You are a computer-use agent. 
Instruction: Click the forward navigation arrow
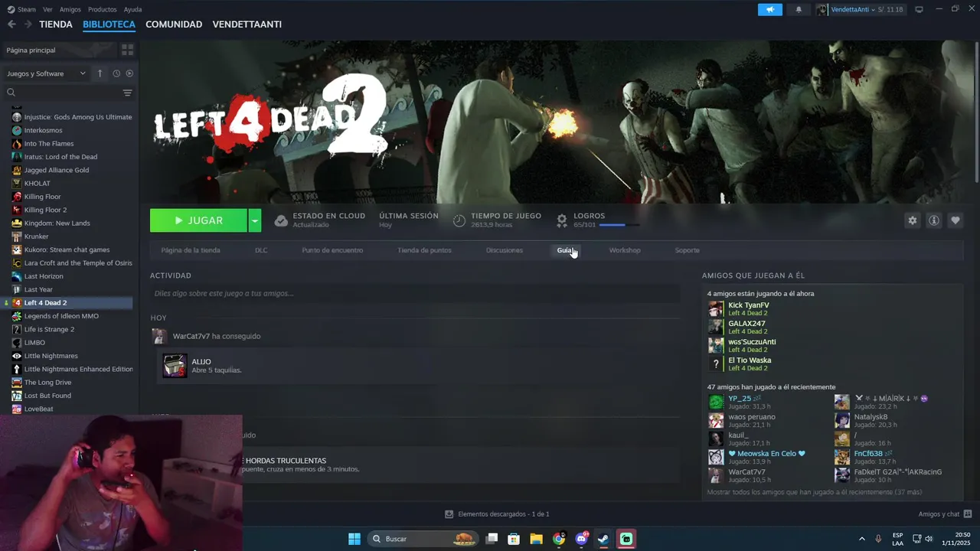28,24
